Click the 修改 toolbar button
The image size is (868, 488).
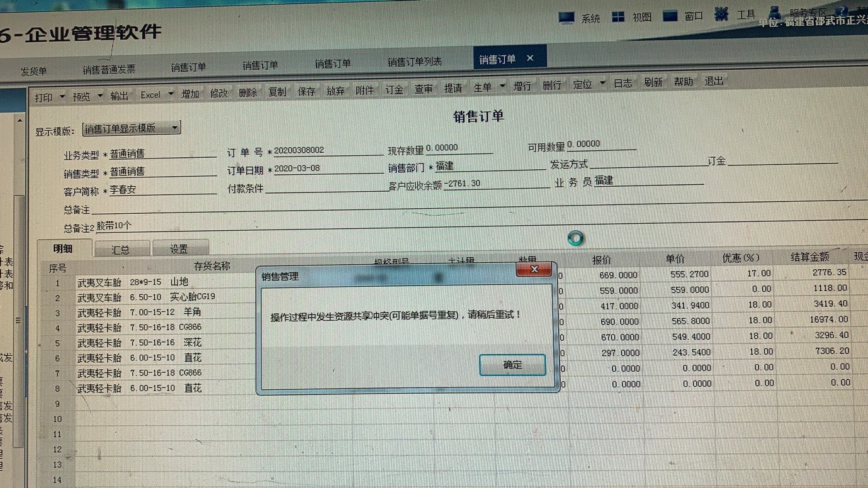click(x=219, y=93)
